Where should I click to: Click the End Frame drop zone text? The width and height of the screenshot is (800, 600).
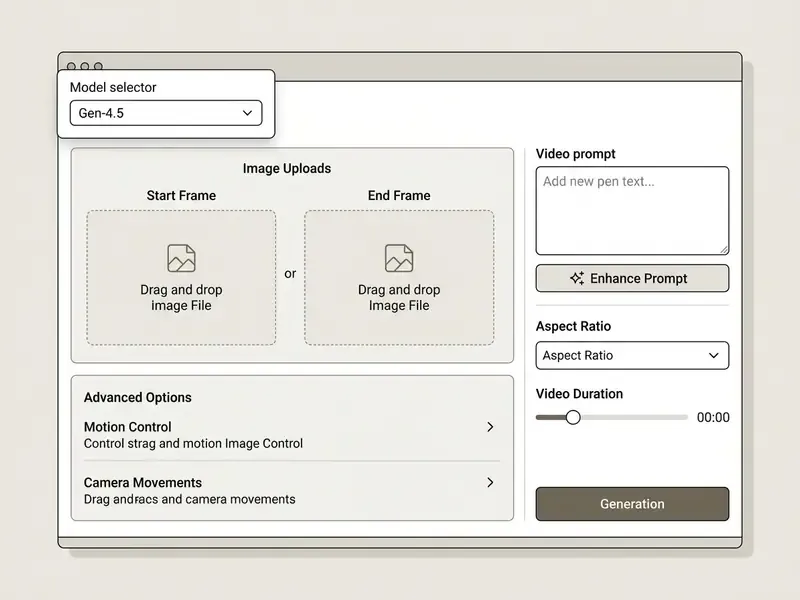[399, 297]
